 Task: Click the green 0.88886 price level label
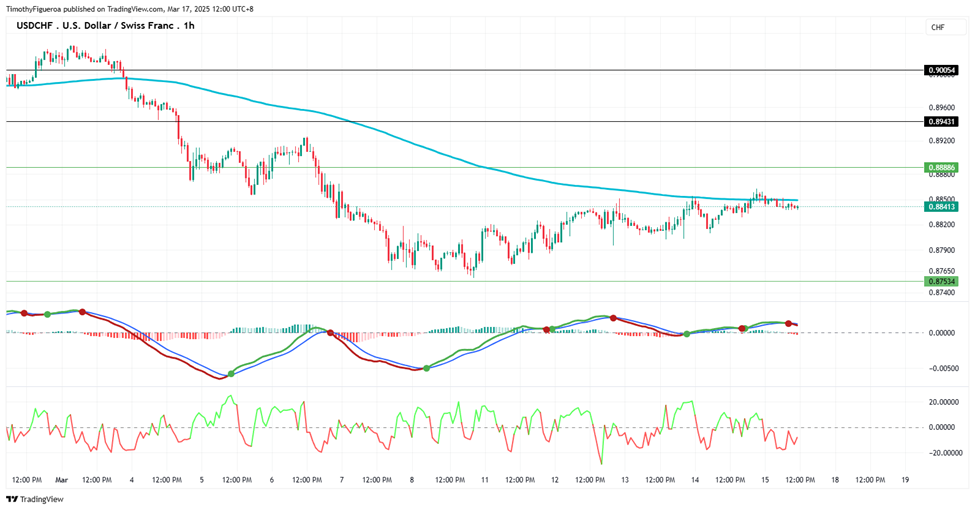click(941, 167)
